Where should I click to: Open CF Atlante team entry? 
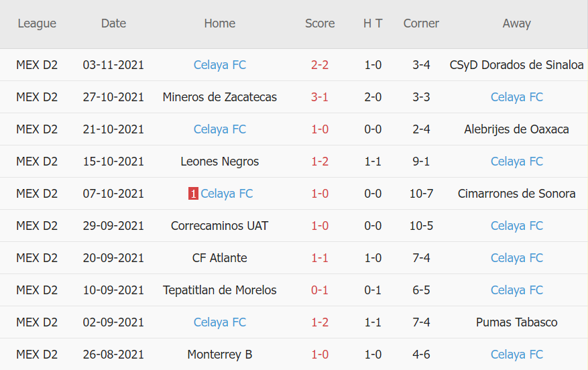click(219, 258)
